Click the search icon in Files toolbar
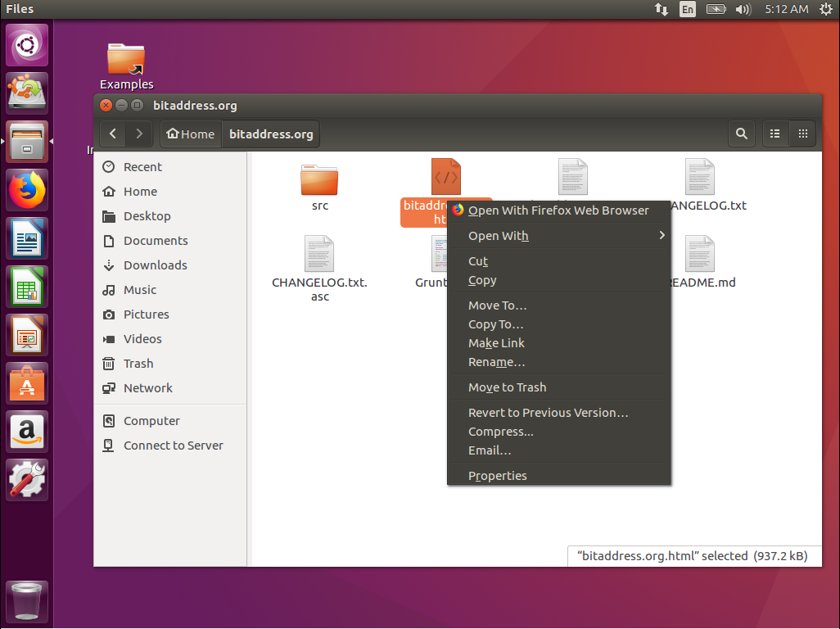Viewport: 840px width, 629px height. 741,134
